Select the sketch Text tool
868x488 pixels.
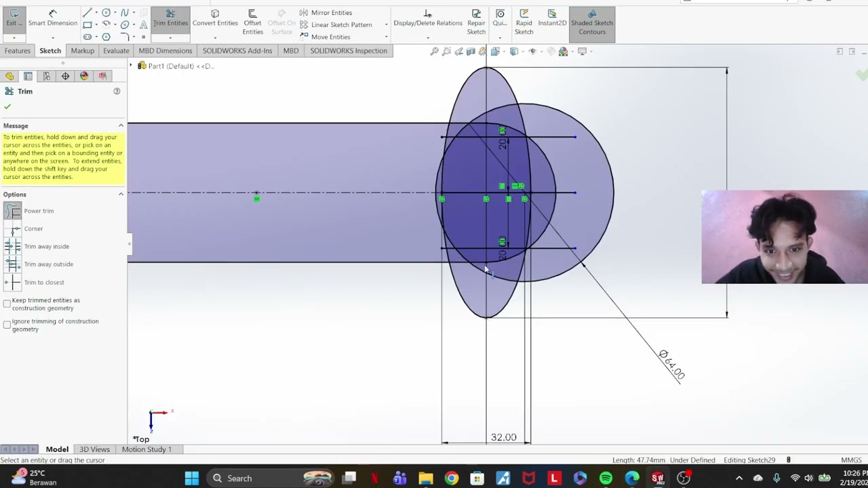tap(143, 24)
